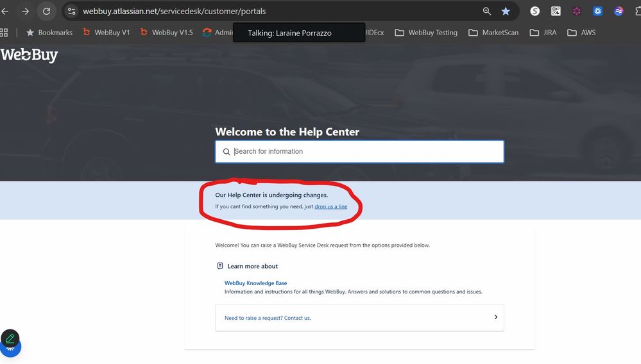Screen dimensions: 641x364
Task: Open the QR code extension icon
Action: coord(556,12)
